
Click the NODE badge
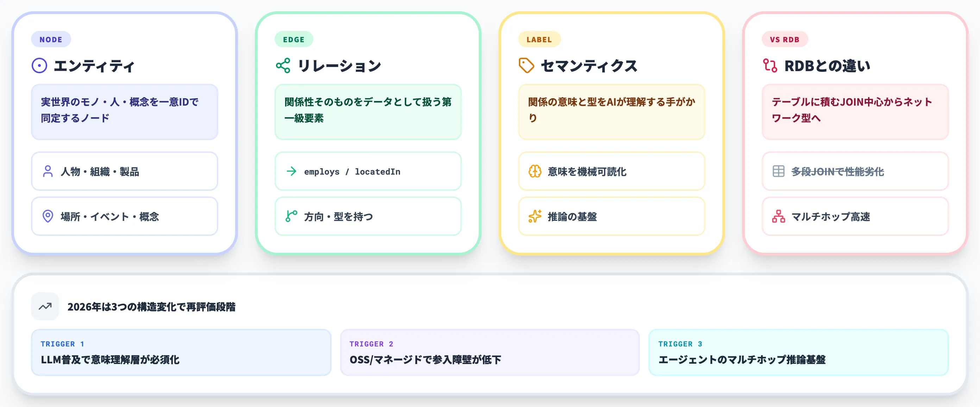[x=51, y=39]
